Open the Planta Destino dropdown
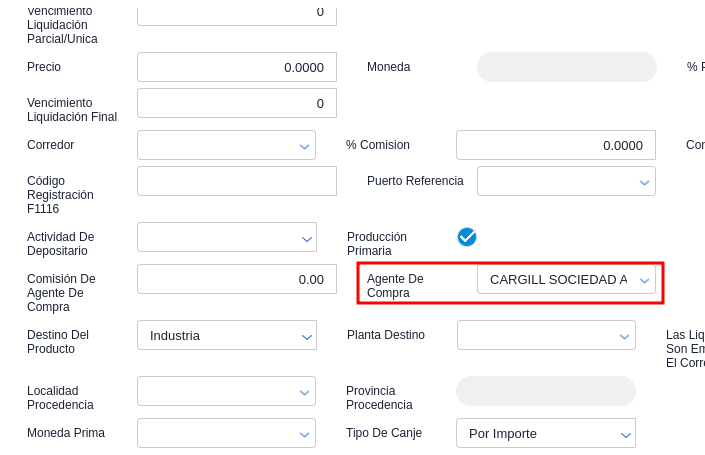 point(546,335)
